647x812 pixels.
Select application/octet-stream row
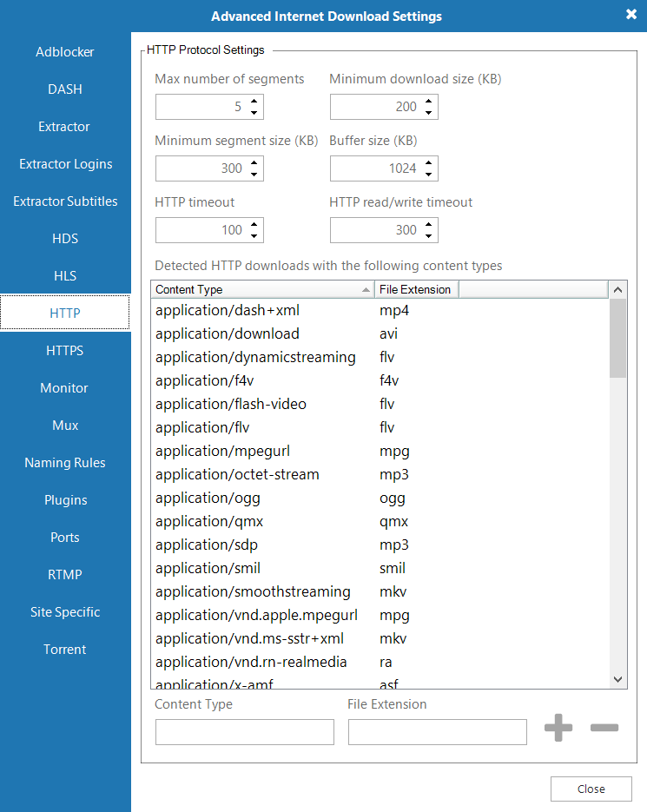[x=380, y=474]
